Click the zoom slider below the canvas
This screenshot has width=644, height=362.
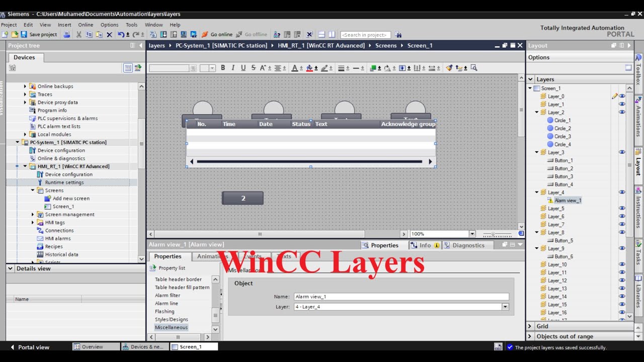click(496, 234)
